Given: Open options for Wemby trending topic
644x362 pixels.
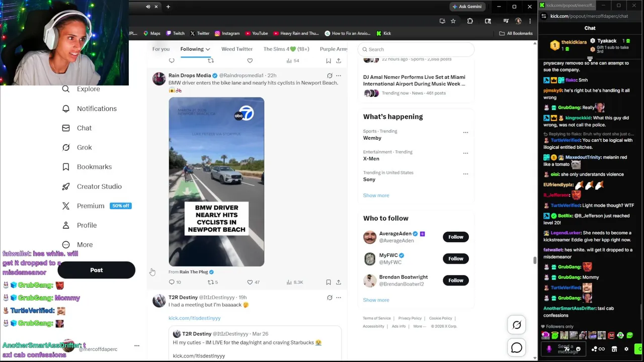Looking at the screenshot, I should [465, 133].
